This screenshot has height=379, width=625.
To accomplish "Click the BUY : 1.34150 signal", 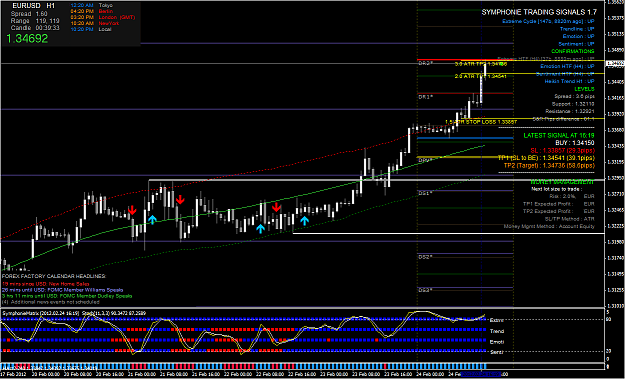I will click(x=575, y=143).
